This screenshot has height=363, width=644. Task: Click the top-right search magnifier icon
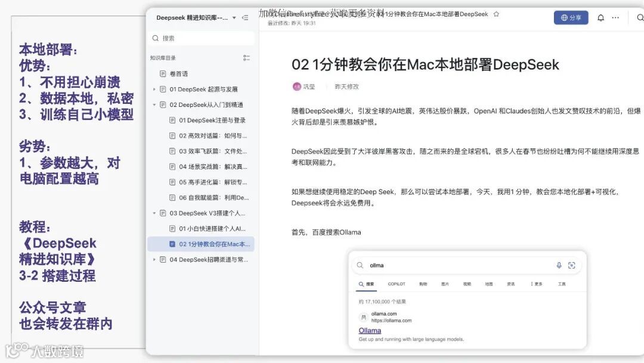click(640, 18)
